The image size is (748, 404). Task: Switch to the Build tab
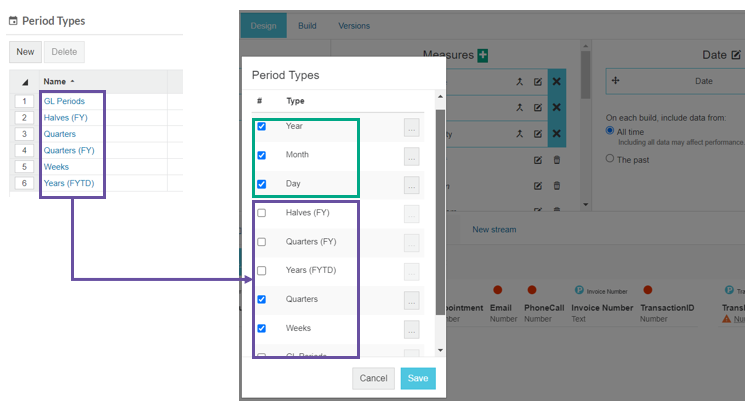click(x=307, y=25)
